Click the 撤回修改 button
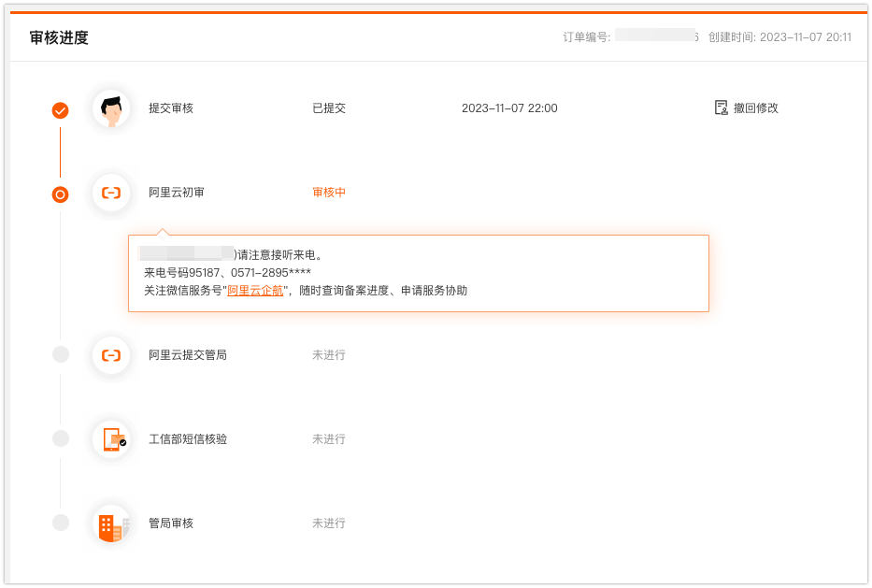The image size is (872, 588). coord(755,108)
